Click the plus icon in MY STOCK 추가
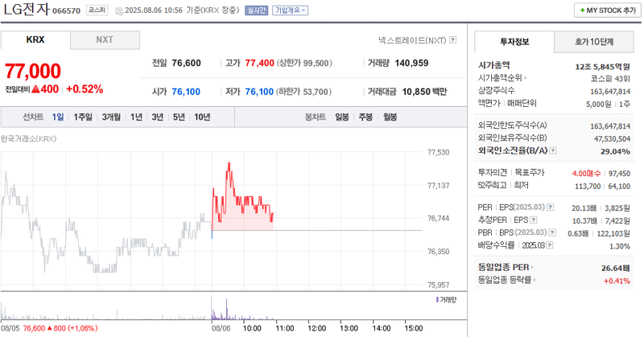This screenshot has height=337, width=644. point(582,10)
